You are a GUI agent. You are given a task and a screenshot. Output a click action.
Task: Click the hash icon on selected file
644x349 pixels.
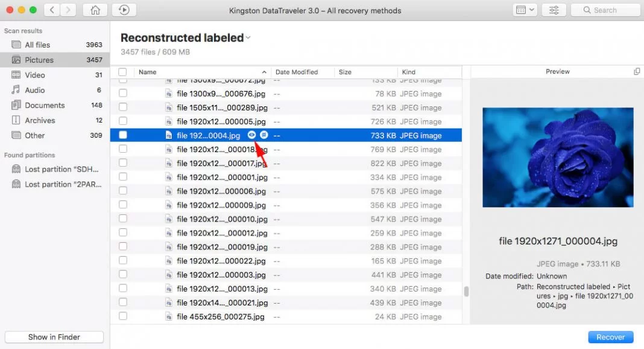[264, 135]
